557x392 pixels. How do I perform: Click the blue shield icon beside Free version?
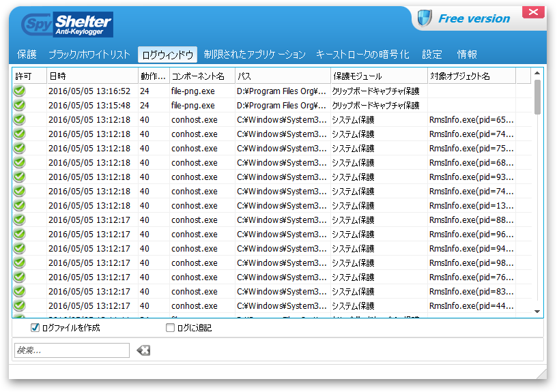click(x=424, y=18)
